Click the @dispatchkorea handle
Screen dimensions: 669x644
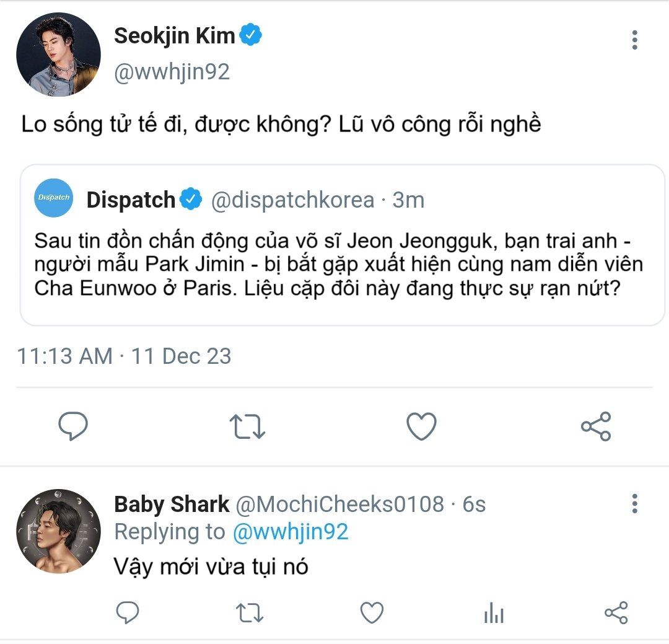[293, 200]
